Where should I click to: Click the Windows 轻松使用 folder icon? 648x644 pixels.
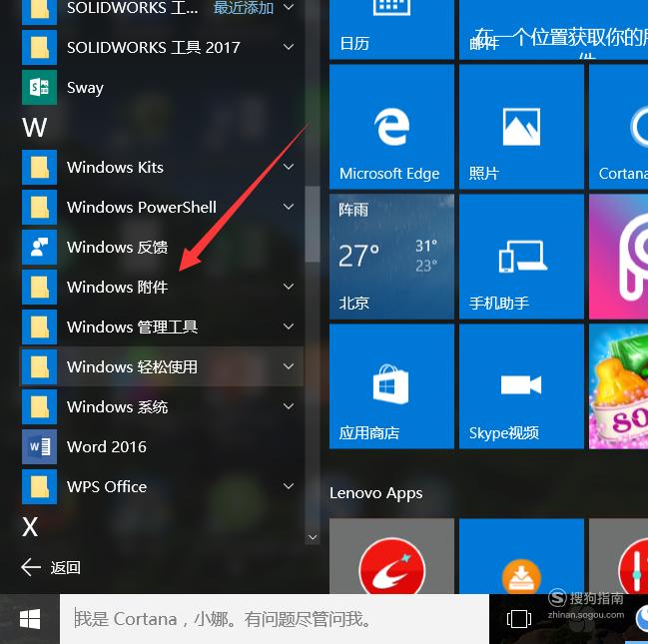coord(39,366)
